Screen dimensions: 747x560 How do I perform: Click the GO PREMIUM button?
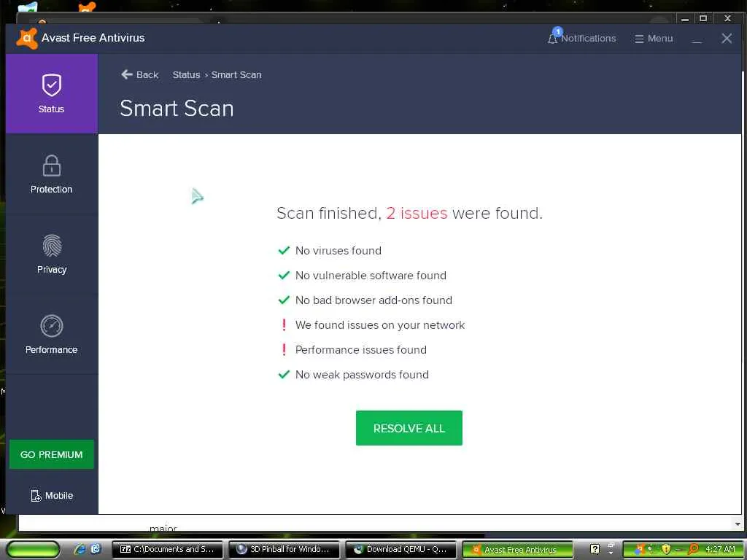click(52, 454)
